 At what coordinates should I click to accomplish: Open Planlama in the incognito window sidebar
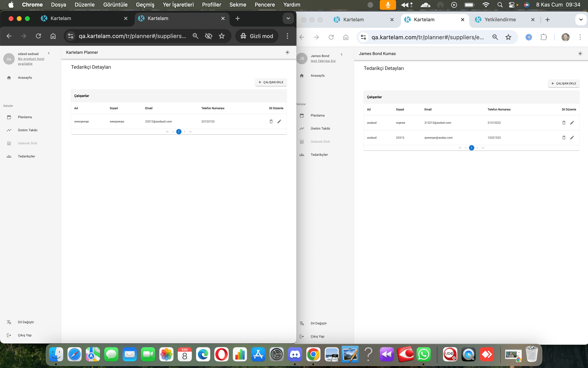coord(25,117)
